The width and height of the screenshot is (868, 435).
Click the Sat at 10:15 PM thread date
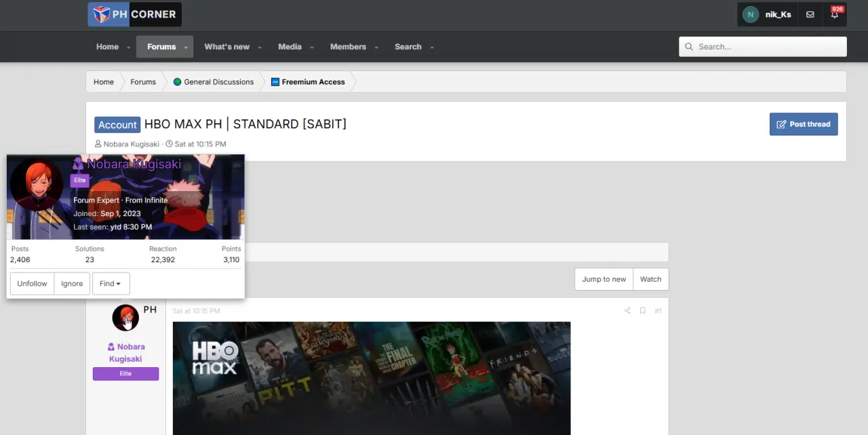click(x=200, y=144)
